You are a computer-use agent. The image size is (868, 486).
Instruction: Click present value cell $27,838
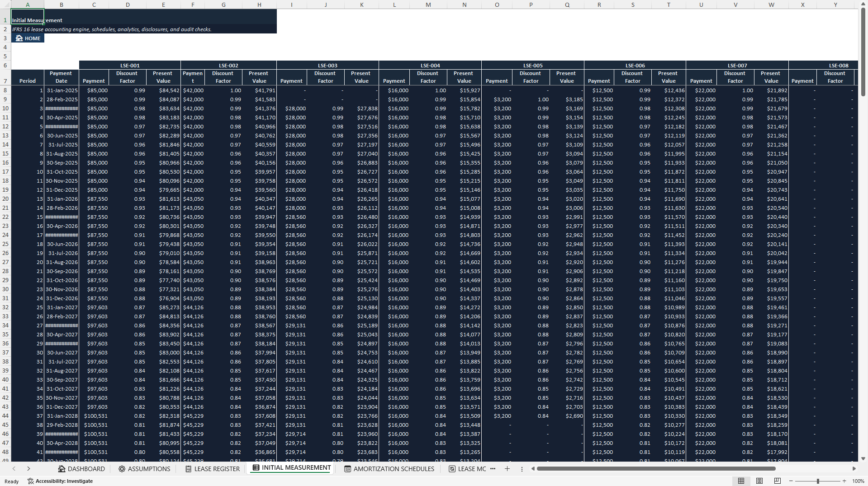tap(361, 109)
